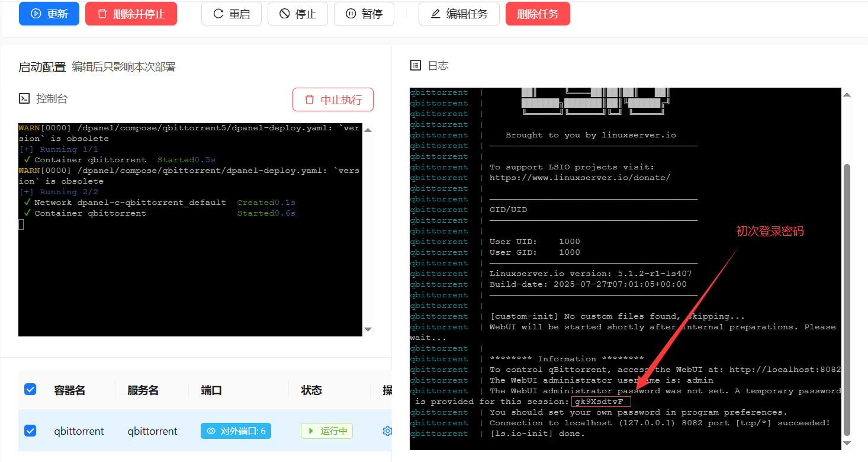Click qbittorrent in the 服务名 column

152,431
